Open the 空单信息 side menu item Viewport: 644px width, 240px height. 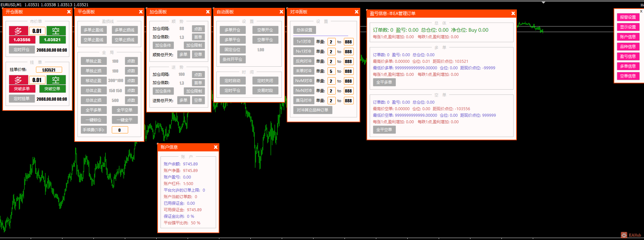628,76
